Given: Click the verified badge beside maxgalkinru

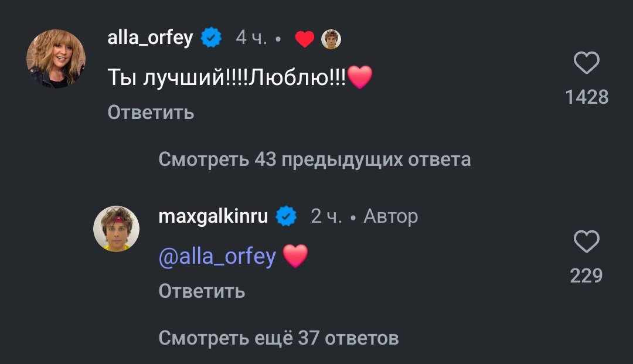Looking at the screenshot, I should [286, 217].
